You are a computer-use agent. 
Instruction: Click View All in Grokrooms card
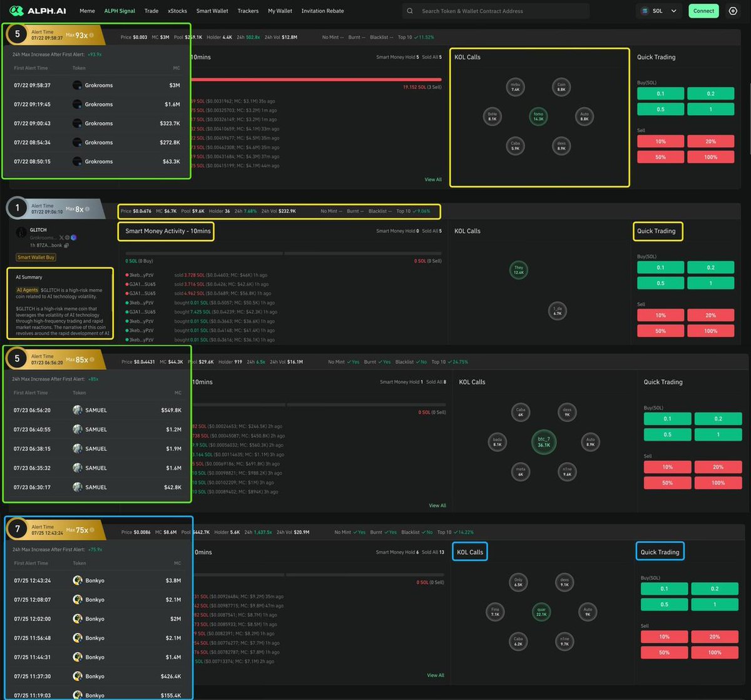point(433,180)
